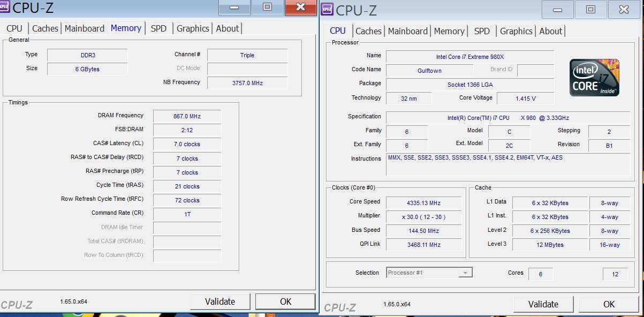This screenshot has width=644, height=317.
Task: Click the 32 nm technology field
Action: click(x=408, y=99)
